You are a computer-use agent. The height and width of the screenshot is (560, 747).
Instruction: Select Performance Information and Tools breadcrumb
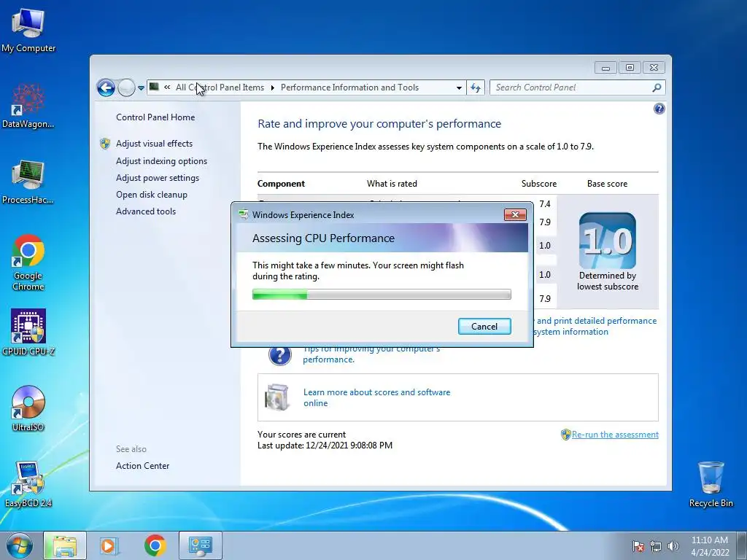[349, 87]
